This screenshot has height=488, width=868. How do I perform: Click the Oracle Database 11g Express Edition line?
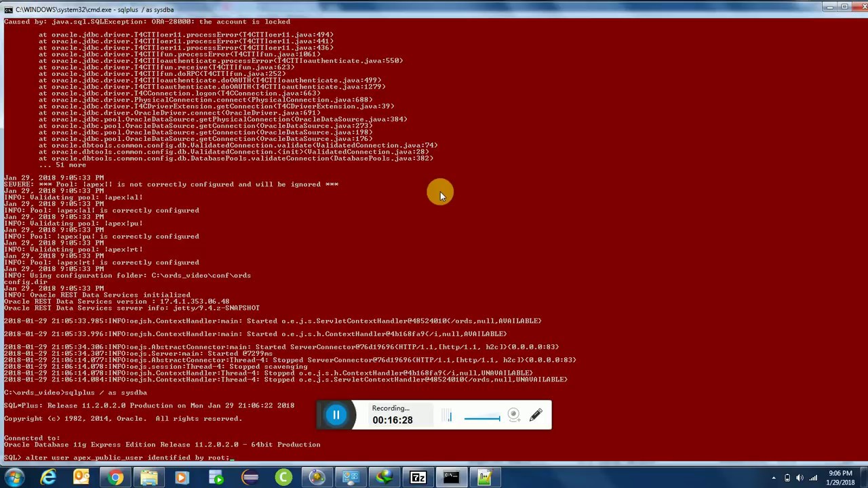tap(162, 445)
